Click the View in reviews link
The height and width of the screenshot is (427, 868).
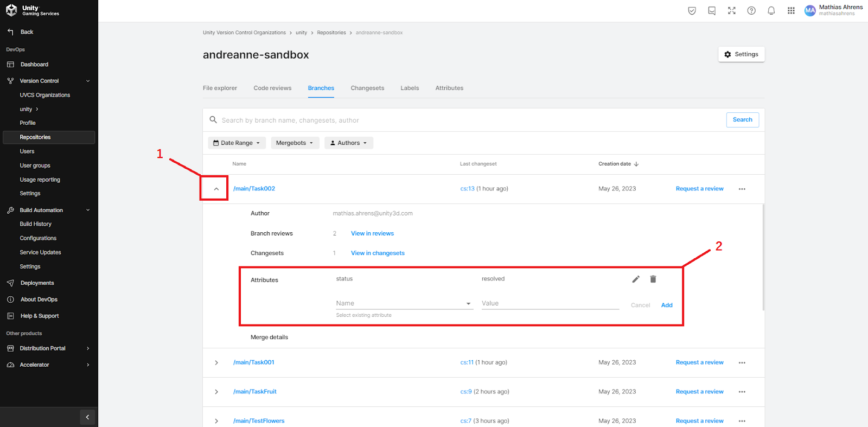pos(372,233)
